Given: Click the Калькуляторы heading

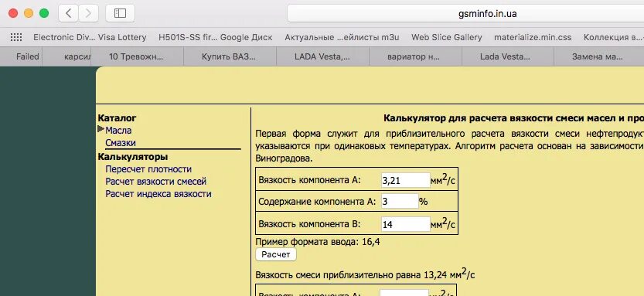Looking at the screenshot, I should click(133, 157).
